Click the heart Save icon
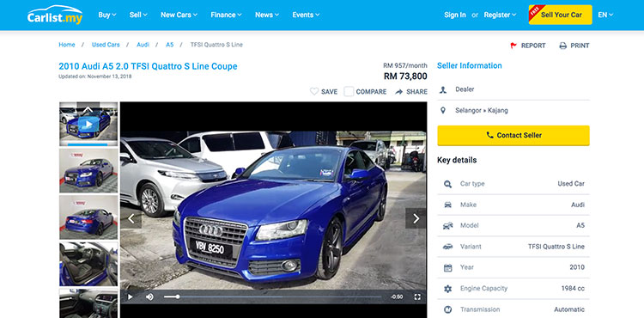 click(314, 92)
